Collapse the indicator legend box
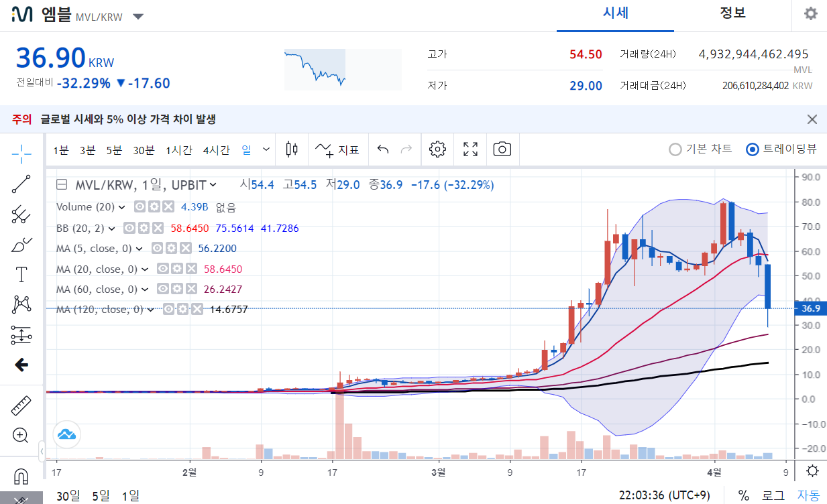 coord(62,185)
